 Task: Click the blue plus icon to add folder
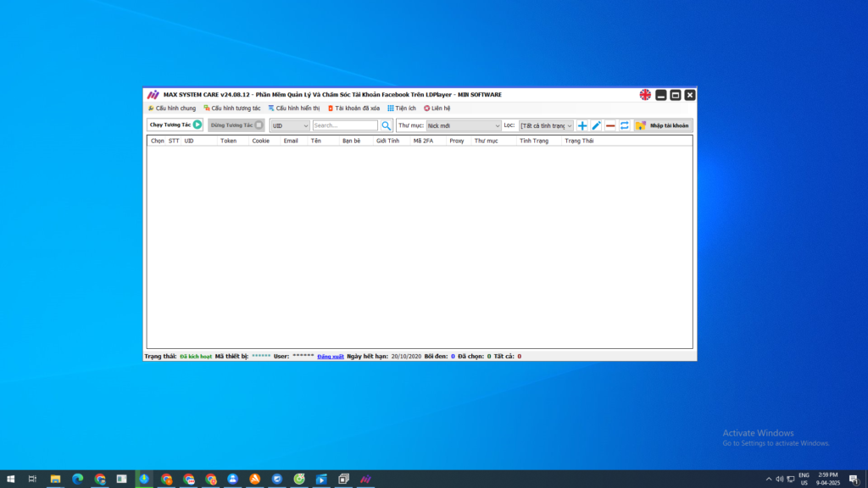coord(581,125)
